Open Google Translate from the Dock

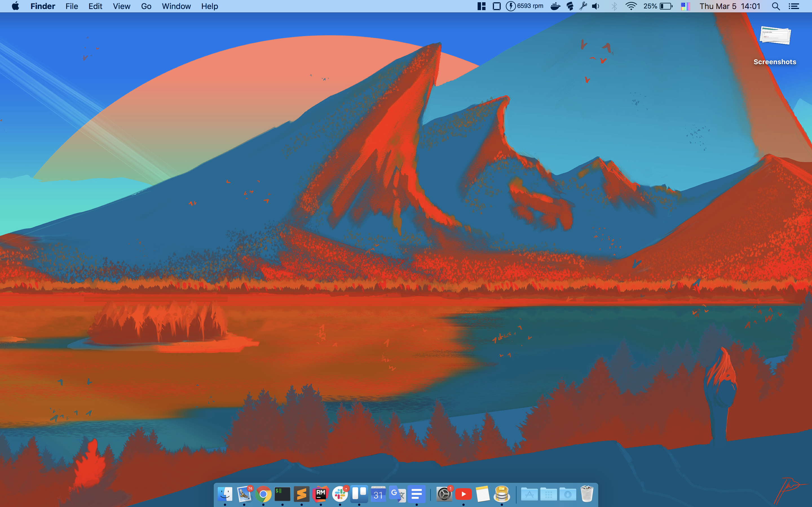(x=397, y=494)
